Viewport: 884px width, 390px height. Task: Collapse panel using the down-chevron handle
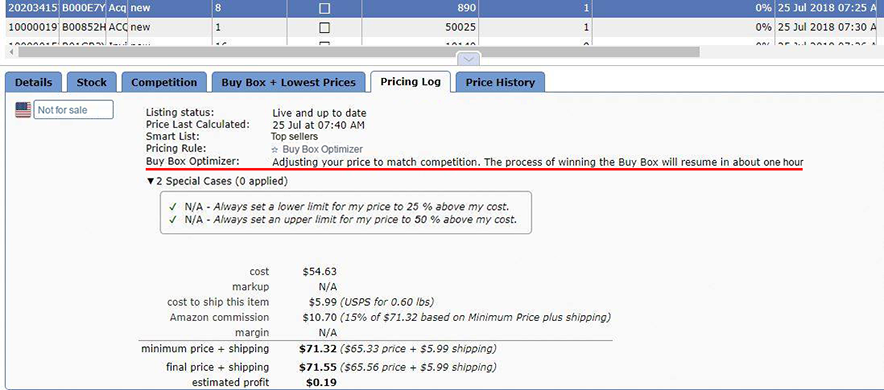(x=469, y=59)
